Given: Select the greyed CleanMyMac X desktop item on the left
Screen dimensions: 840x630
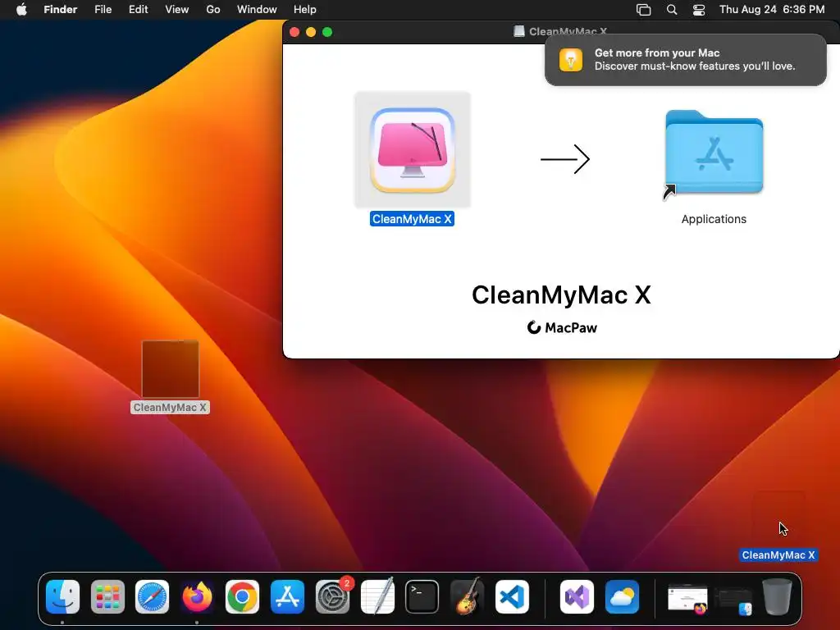Looking at the screenshot, I should click(x=171, y=377).
